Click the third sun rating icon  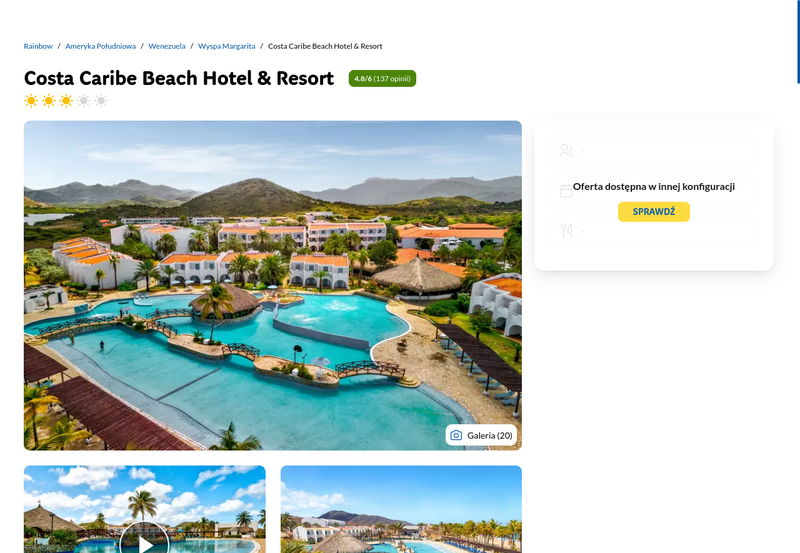pyautogui.click(x=66, y=100)
